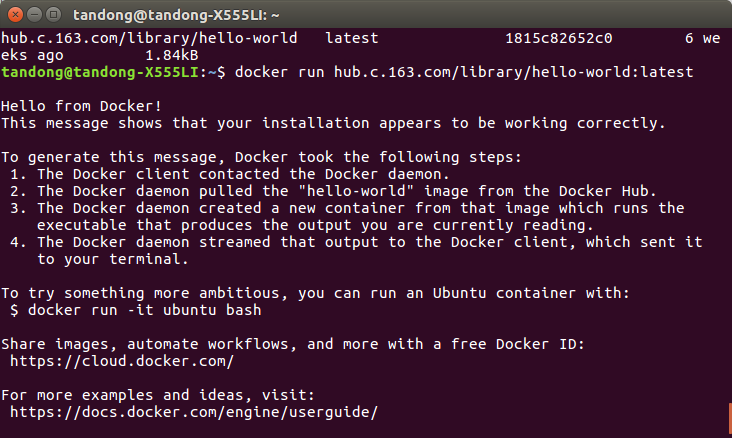The image size is (732, 438).
Task: Click the green tandong@tandong-X555LI prompt
Action: [100, 72]
